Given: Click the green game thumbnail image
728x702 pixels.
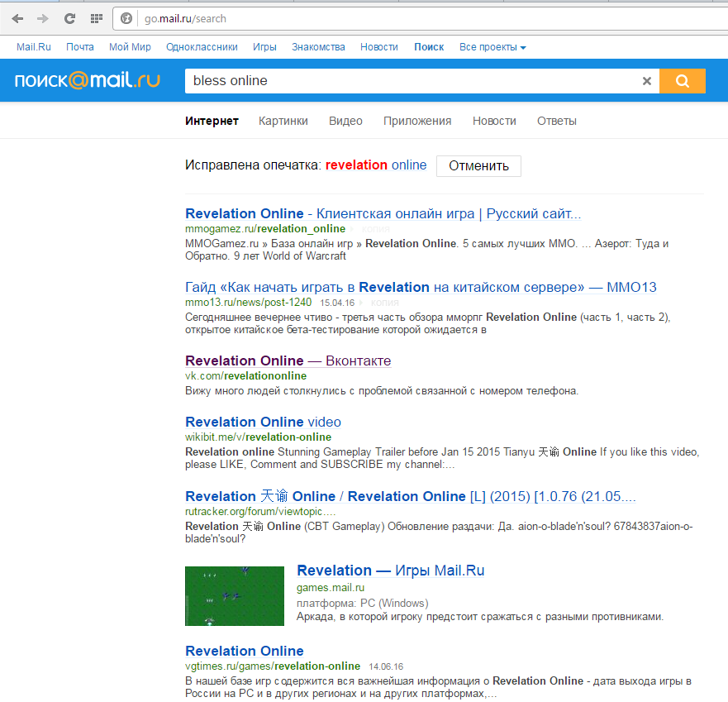Looking at the screenshot, I should (x=235, y=596).
